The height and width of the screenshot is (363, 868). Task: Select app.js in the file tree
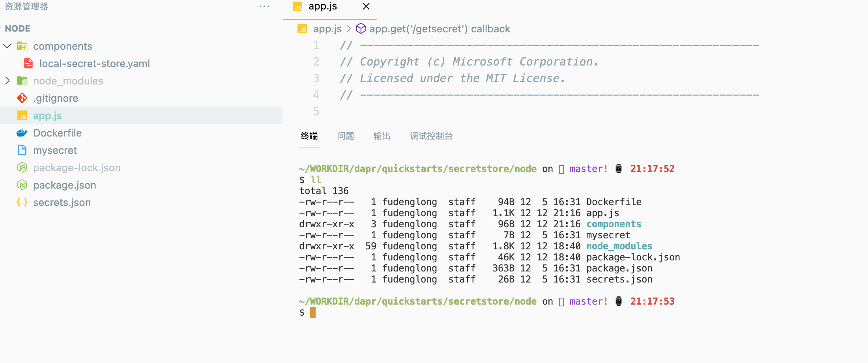(47, 116)
